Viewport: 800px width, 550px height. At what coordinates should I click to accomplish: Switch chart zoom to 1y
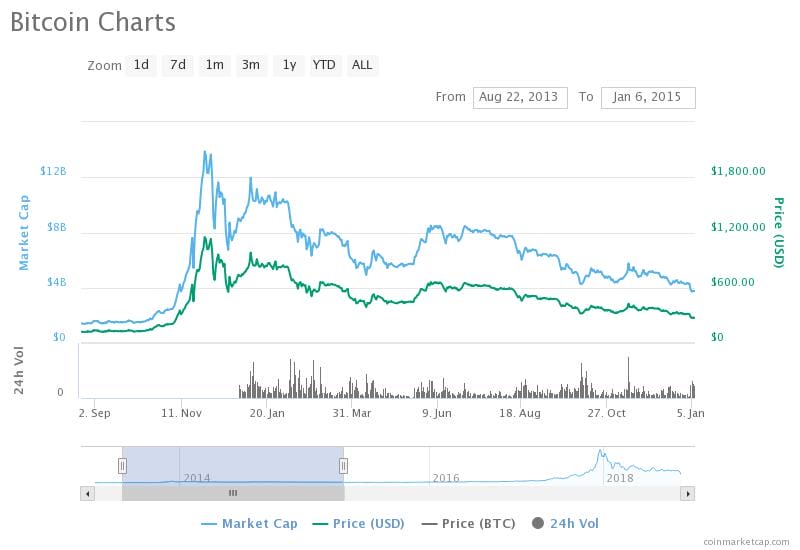pos(289,65)
